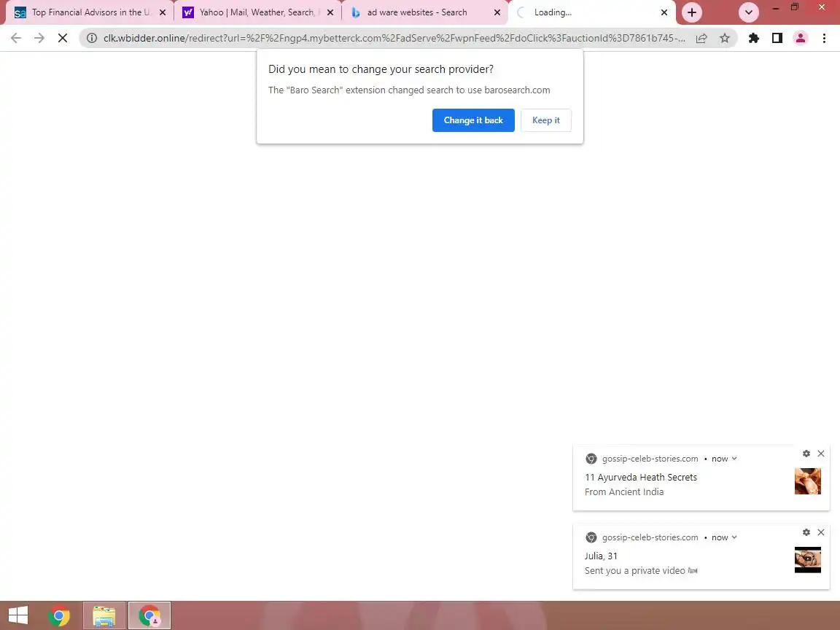This screenshot has height=630, width=840.
Task: Dismiss the Ayurveda Heath Secrets notification
Action: tap(821, 454)
